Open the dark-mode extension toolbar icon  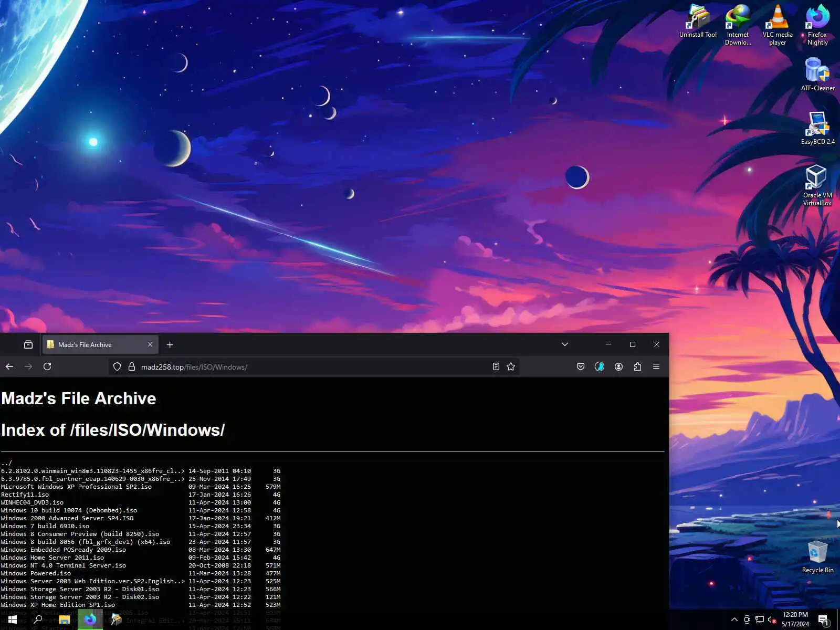600,366
